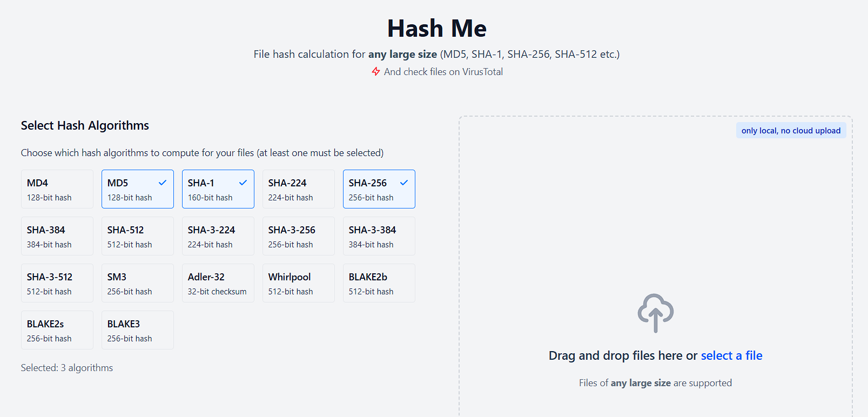
Task: Click the cloud upload icon
Action: tap(655, 313)
